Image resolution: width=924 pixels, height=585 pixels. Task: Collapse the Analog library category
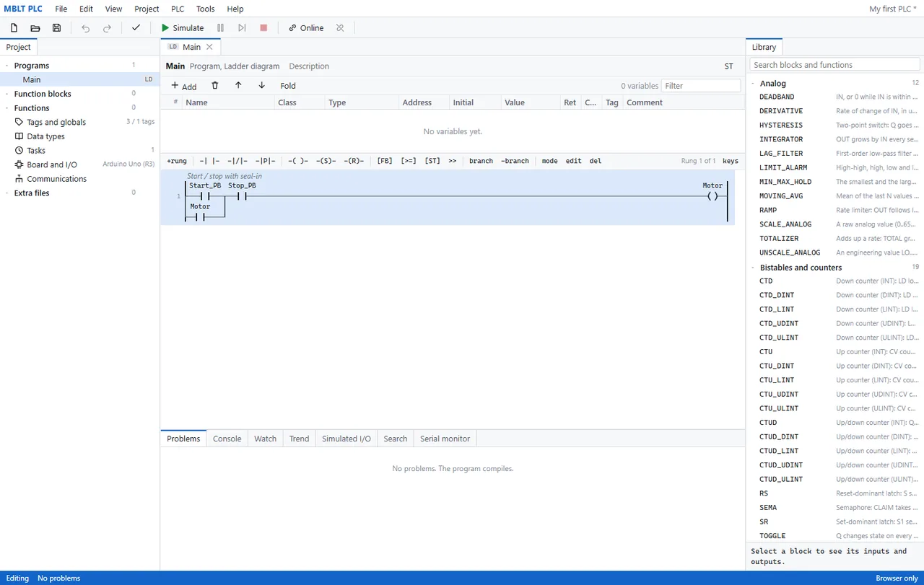coord(753,84)
